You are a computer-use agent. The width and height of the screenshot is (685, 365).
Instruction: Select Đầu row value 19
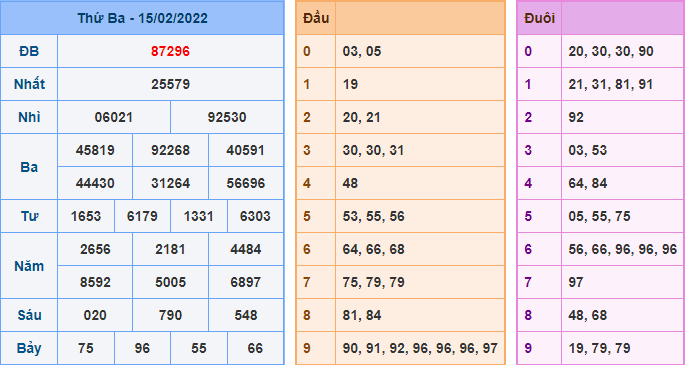(x=350, y=84)
